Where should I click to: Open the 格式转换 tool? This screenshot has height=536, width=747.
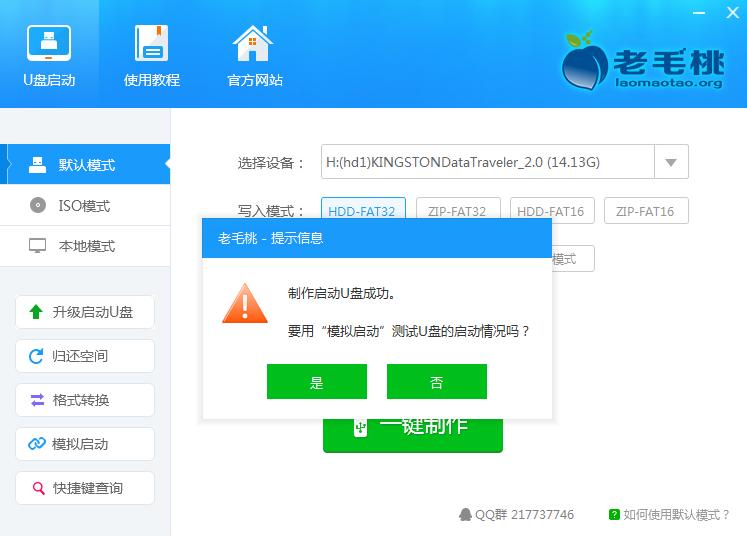[x=85, y=400]
